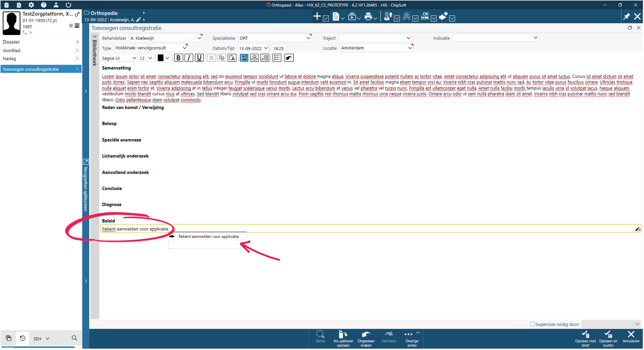Click the copy icon in the formatting toolbar
644x350 pixels.
pyautogui.click(x=222, y=58)
